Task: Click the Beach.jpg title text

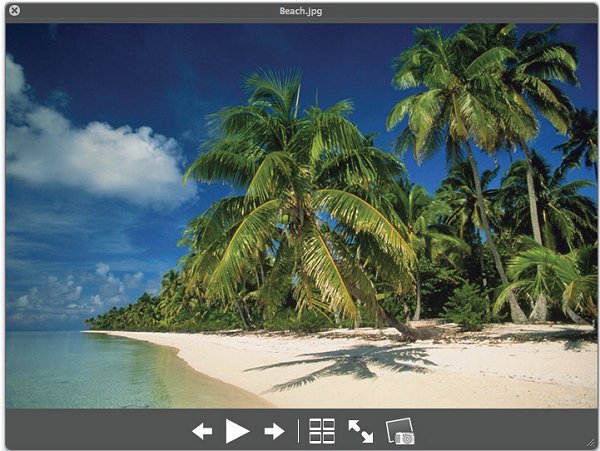Action: (x=300, y=10)
